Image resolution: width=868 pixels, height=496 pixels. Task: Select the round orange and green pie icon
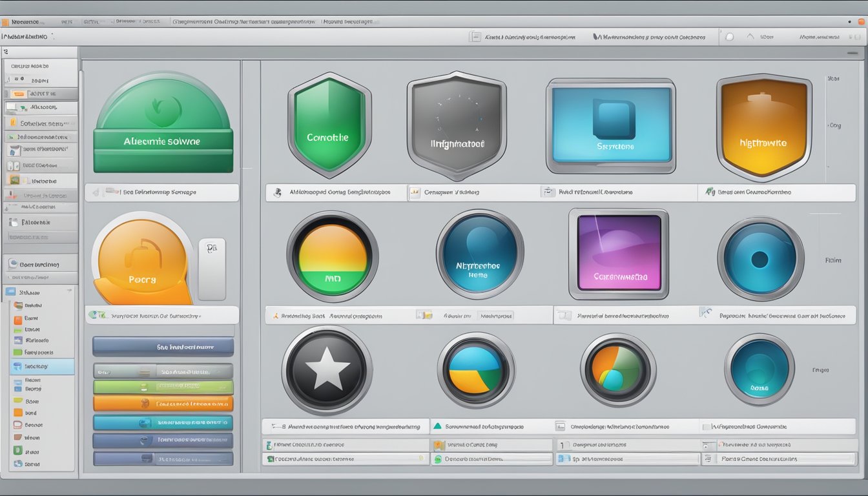[x=618, y=370]
